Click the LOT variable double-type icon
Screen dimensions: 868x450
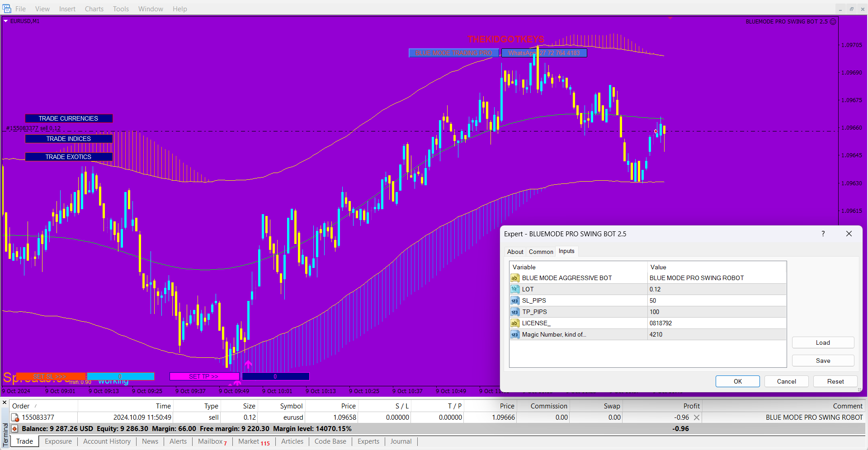point(514,289)
